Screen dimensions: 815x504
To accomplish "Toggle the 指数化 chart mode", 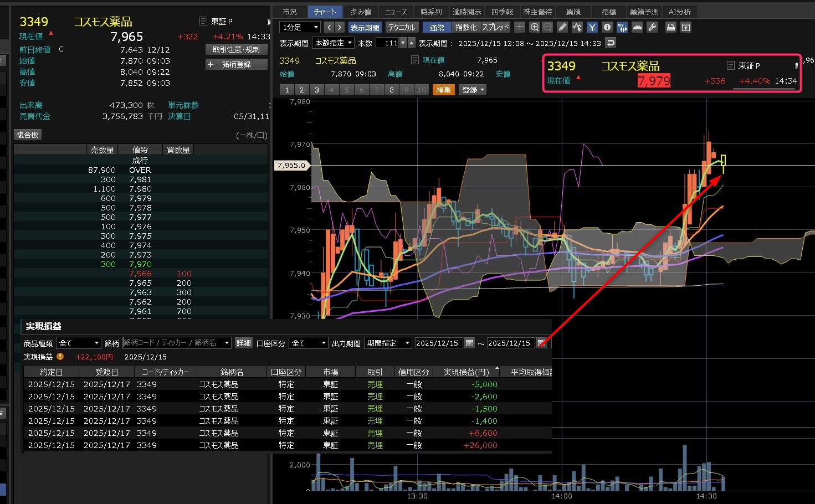I will coord(466,27).
